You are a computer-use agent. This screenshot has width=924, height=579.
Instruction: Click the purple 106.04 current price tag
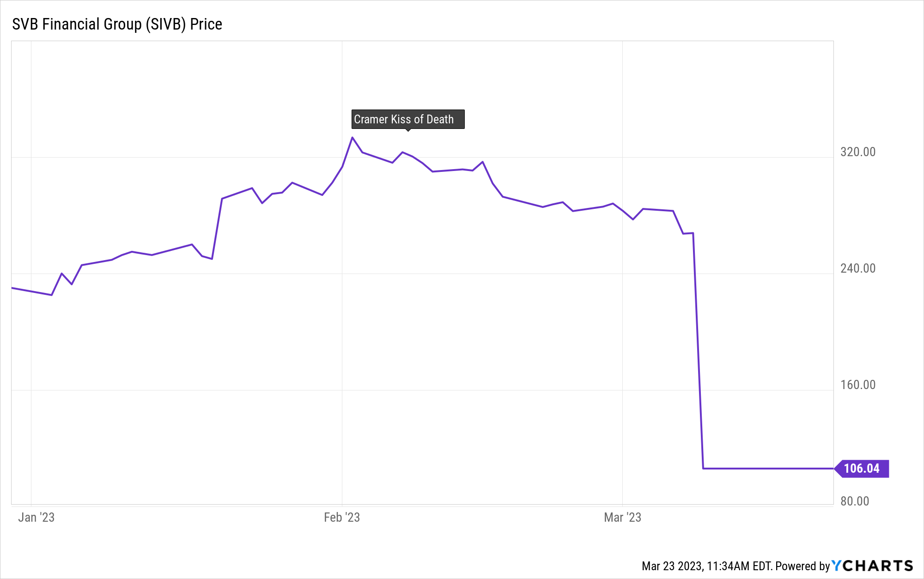pyautogui.click(x=862, y=469)
